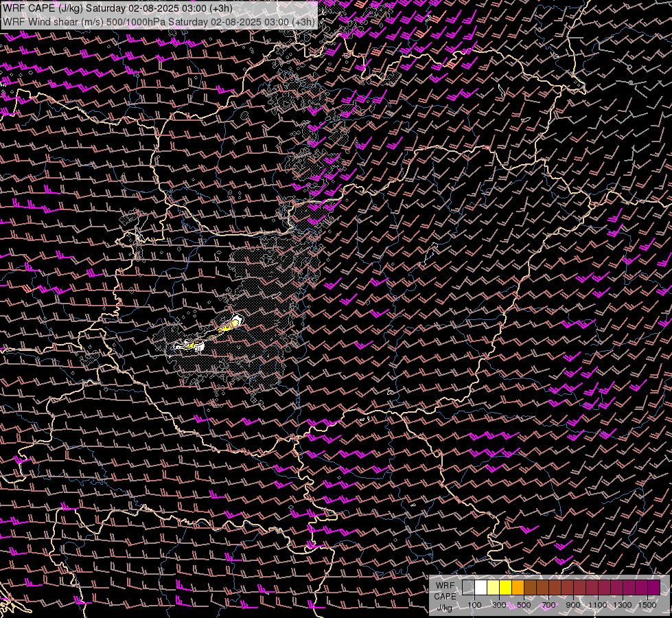Select the white swatch in CAPE legend
672x618 pixels.
(x=481, y=587)
